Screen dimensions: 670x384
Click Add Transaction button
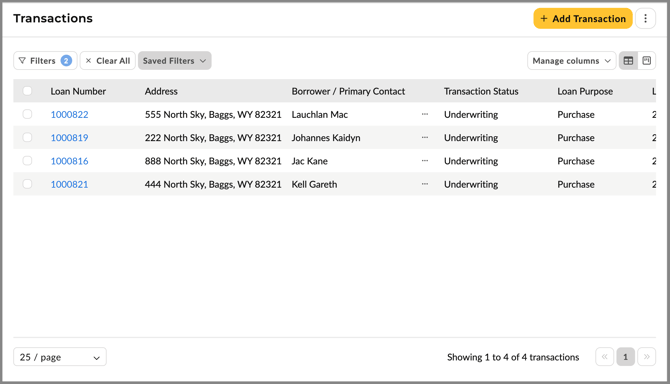(583, 18)
